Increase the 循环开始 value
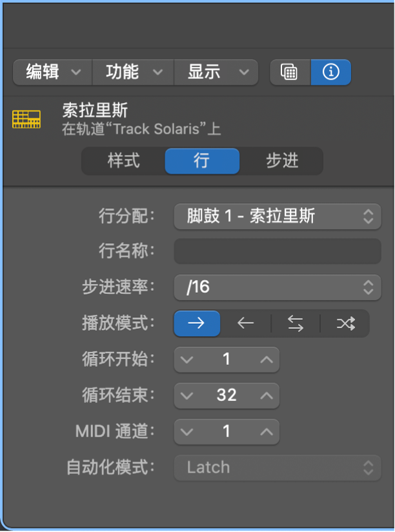 267,359
